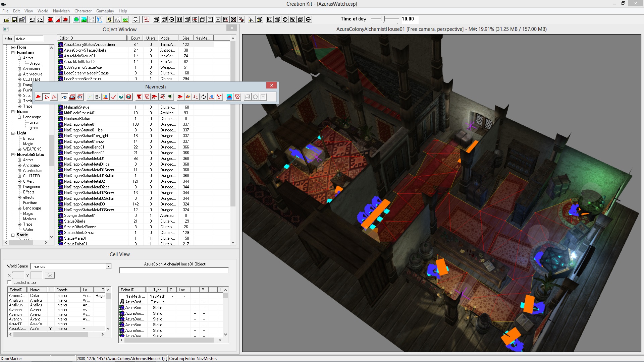Open the NavMesh menu
Image resolution: width=644 pixels, height=362 pixels.
click(x=61, y=11)
